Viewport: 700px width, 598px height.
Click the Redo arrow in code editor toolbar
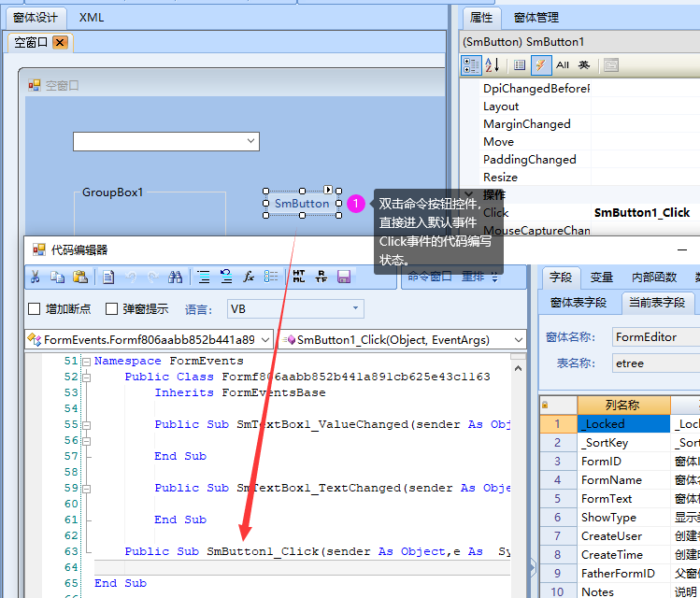coord(152,278)
